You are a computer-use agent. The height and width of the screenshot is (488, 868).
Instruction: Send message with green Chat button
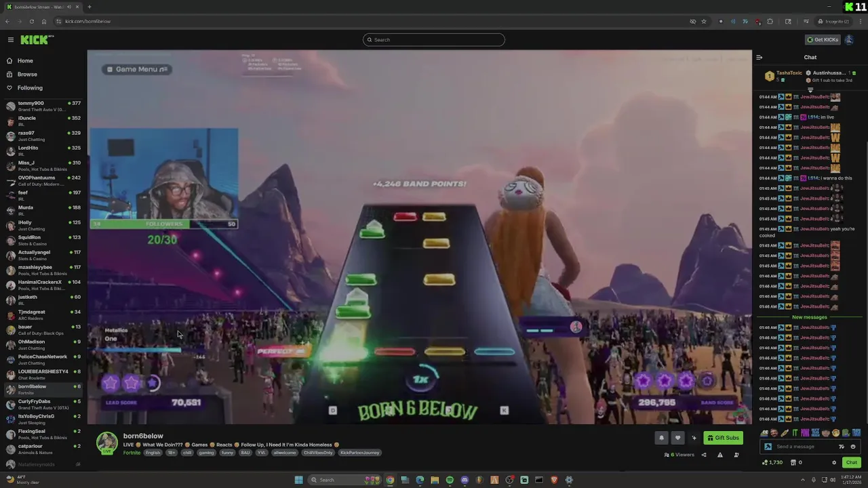pos(852,462)
